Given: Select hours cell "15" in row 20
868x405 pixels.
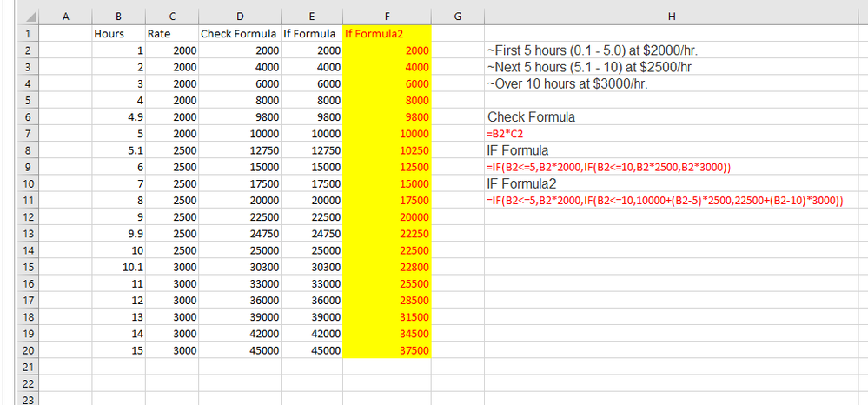Looking at the screenshot, I should coord(118,350).
